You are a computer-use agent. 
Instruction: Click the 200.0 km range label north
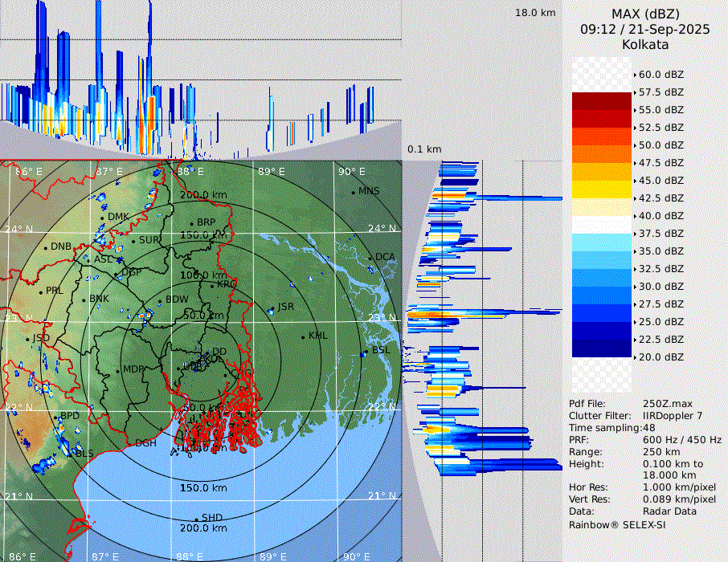point(202,195)
